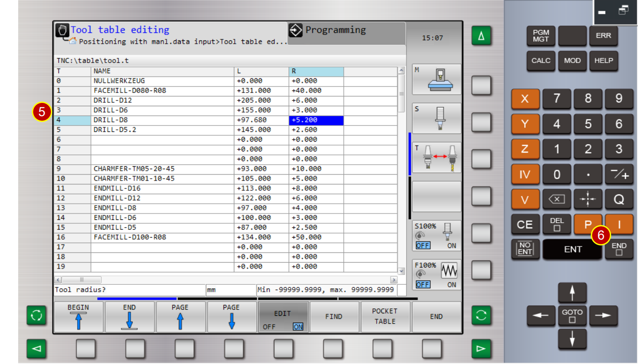The width and height of the screenshot is (644, 364).
Task: Click the decimal point key
Action: point(588,174)
